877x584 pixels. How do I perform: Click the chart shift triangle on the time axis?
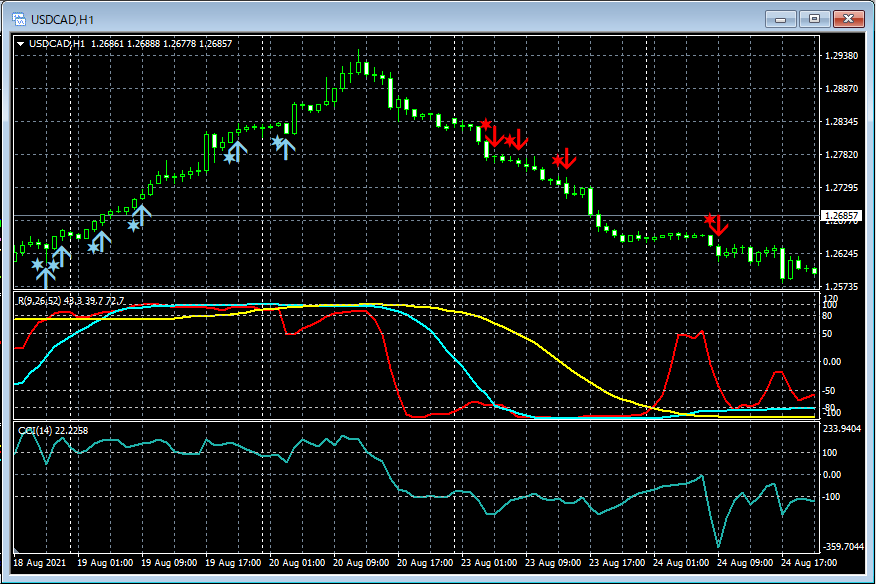click(17, 549)
